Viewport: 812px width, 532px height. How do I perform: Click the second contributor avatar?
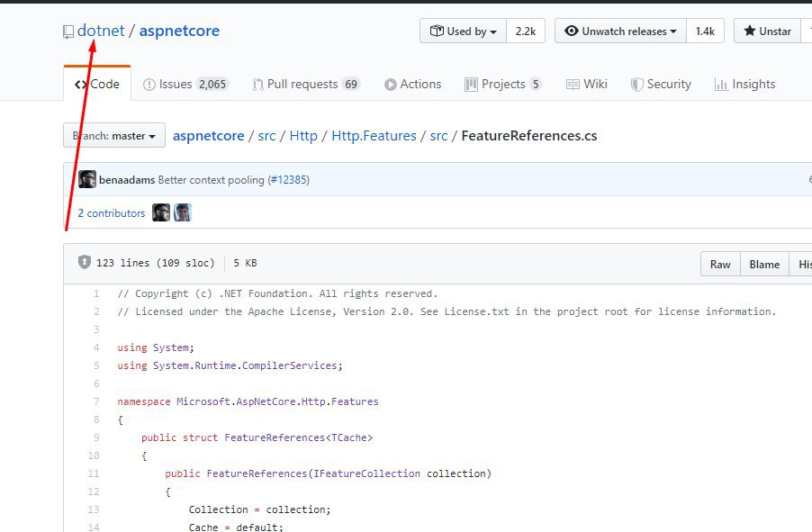[x=182, y=212]
